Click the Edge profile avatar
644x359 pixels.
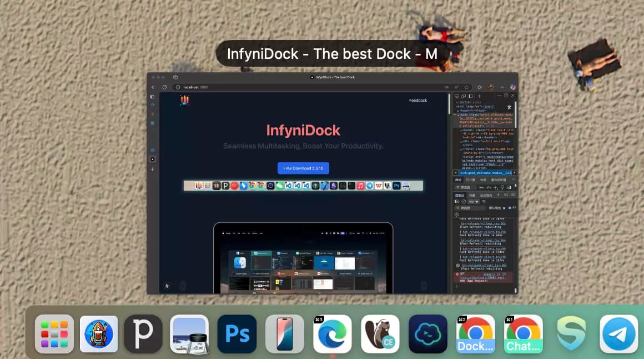491,87
